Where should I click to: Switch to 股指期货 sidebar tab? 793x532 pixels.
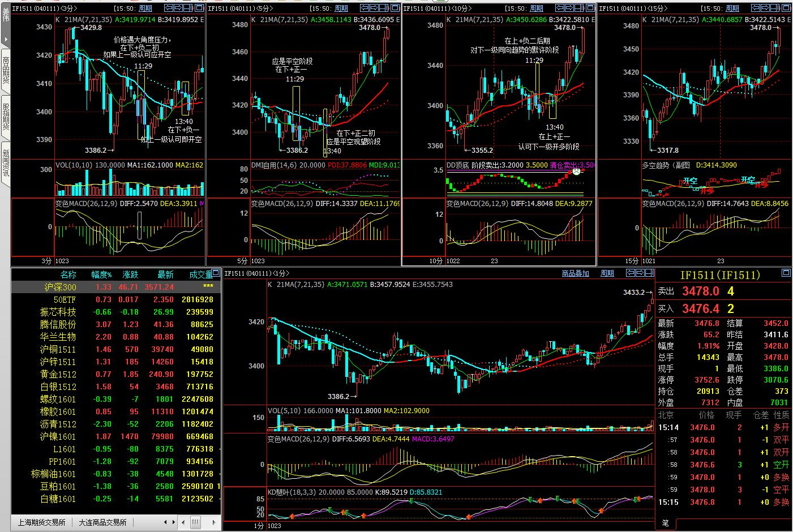[5, 117]
